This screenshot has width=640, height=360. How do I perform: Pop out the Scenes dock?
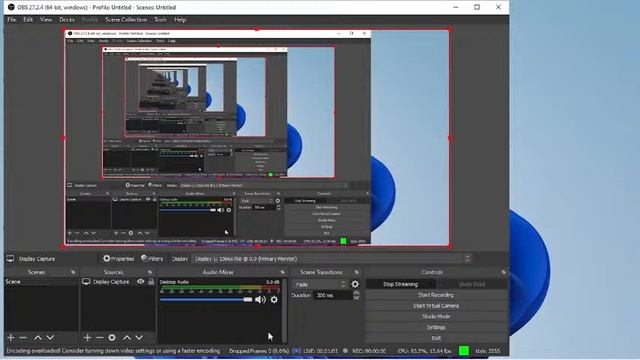pyautogui.click(x=73, y=272)
